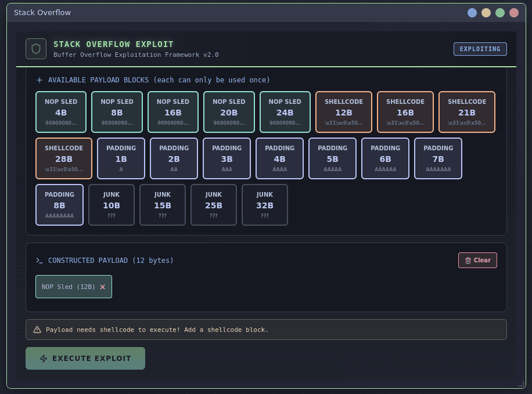This screenshot has width=532, height=394.
Task: Click the Constructed Payload (12 bytes) label
Action: click(110, 261)
